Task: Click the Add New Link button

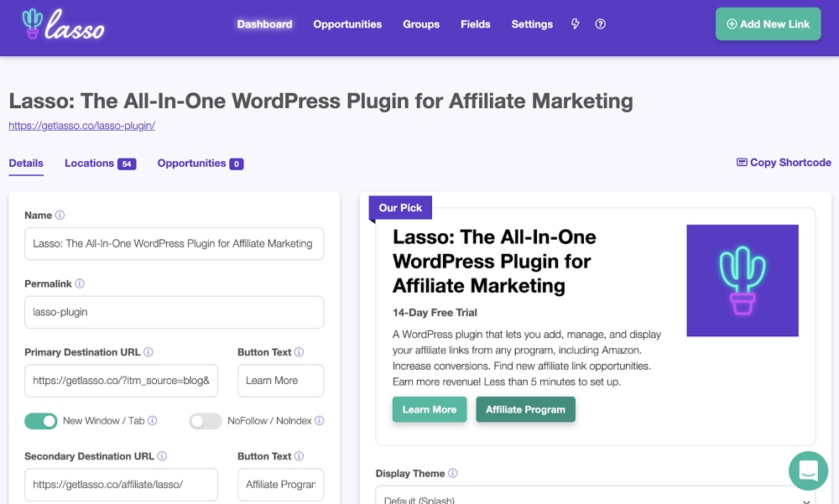Action: coord(769,24)
